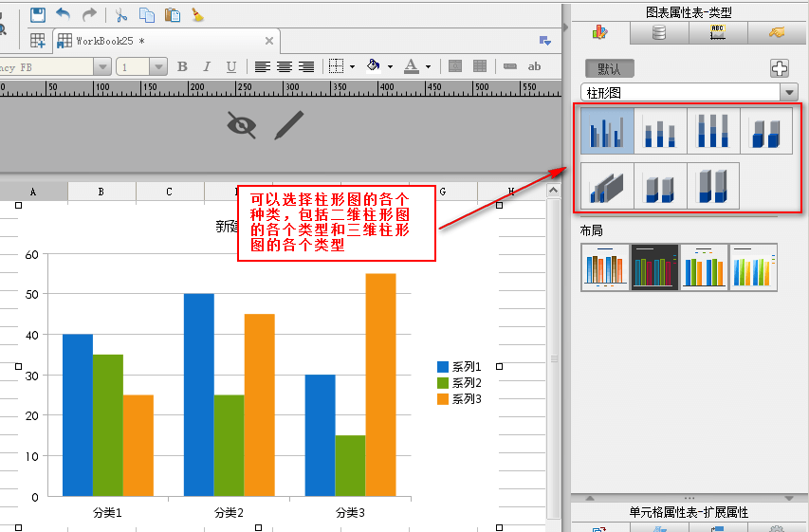The width and height of the screenshot is (809, 532).
Task: Click the 系列3 legend entry
Action: (x=459, y=399)
